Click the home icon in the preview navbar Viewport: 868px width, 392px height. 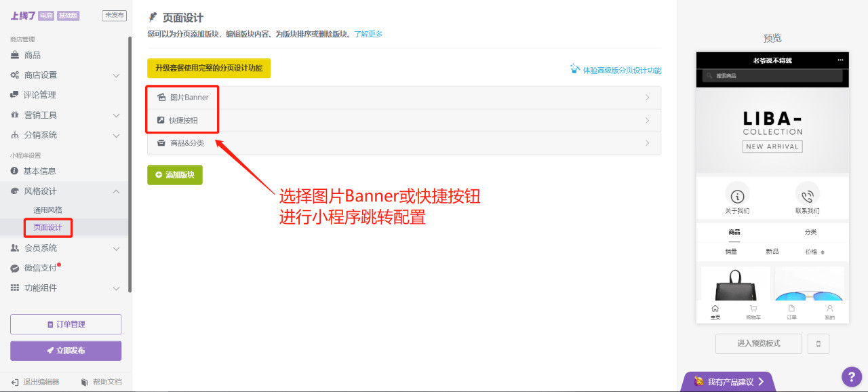pyautogui.click(x=715, y=309)
